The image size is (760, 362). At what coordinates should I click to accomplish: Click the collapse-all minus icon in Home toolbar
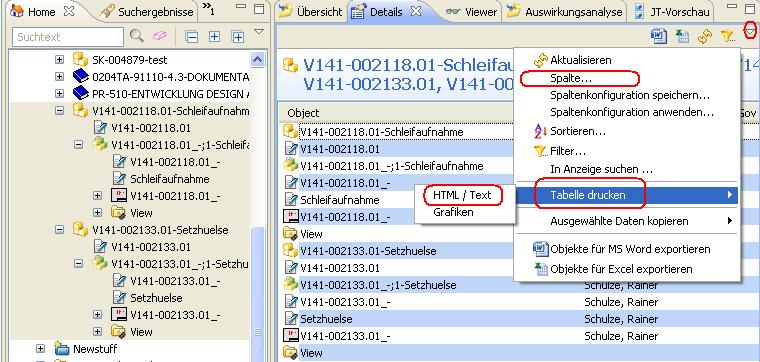[x=192, y=37]
